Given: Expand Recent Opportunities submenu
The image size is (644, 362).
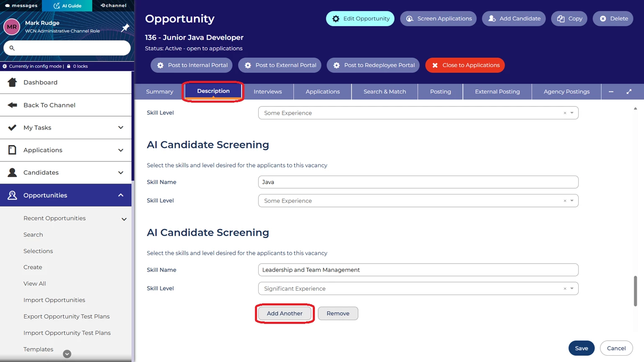Looking at the screenshot, I should pyautogui.click(x=124, y=219).
